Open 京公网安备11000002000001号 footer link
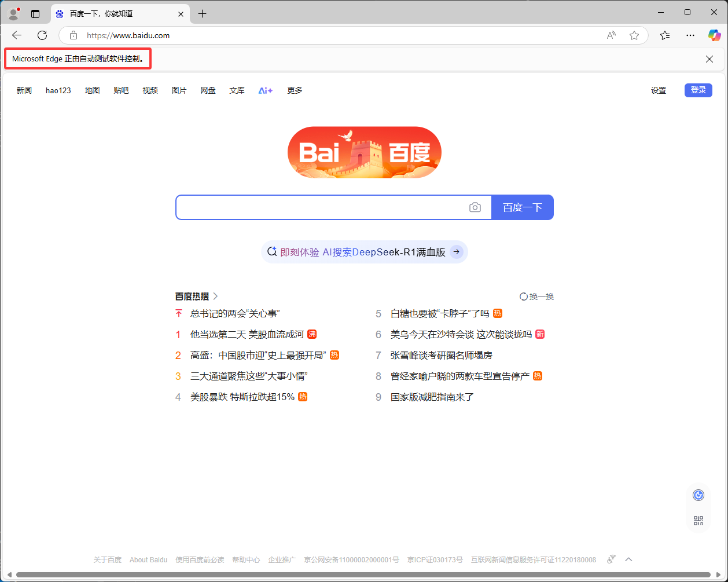The width and height of the screenshot is (728, 582). click(351, 560)
